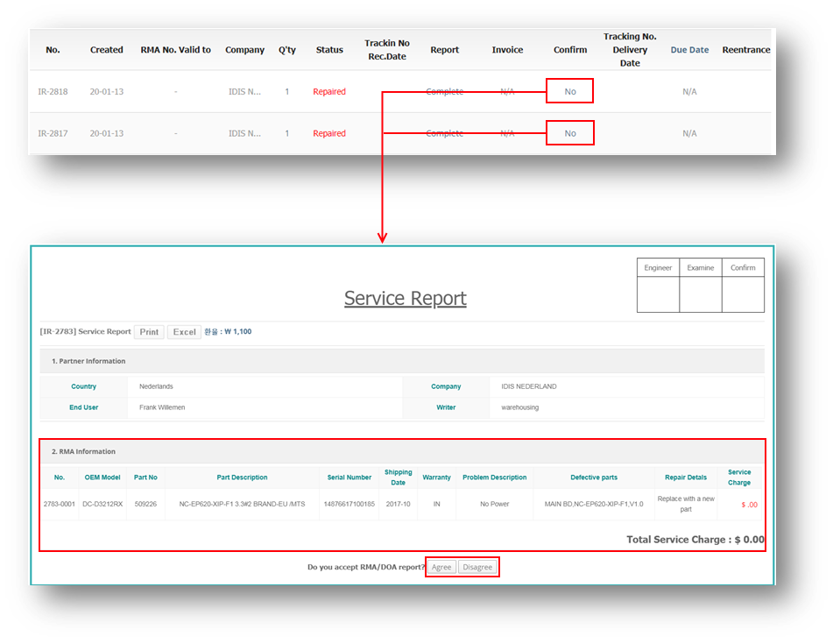This screenshot has height=644, width=833.
Task: Click the service charge value $ .00
Action: pos(749,505)
